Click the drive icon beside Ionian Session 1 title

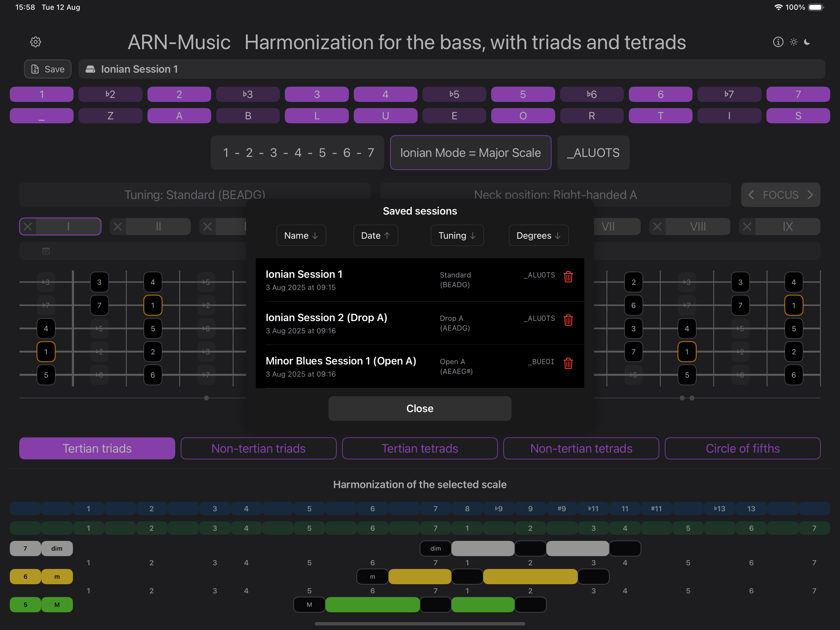(90, 69)
